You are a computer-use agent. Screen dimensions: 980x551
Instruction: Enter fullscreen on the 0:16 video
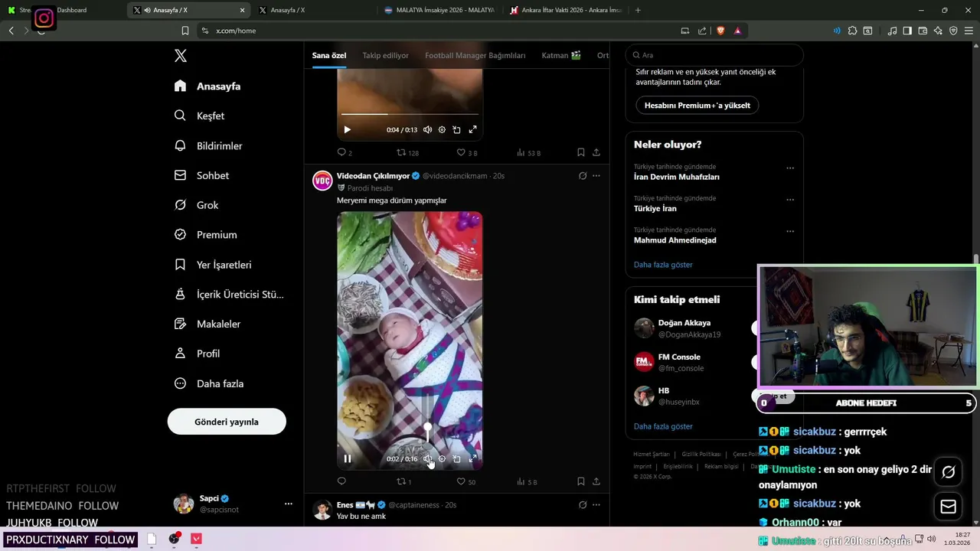472,459
